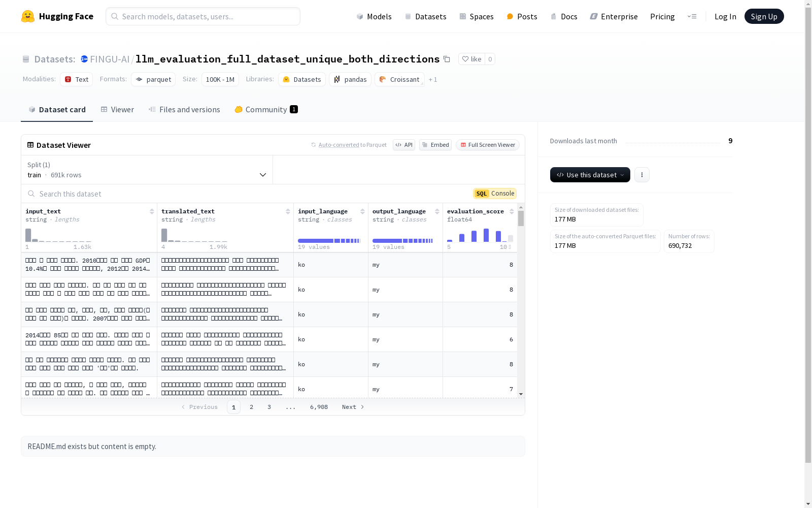Go to Datasets in the top navigation

tap(425, 16)
